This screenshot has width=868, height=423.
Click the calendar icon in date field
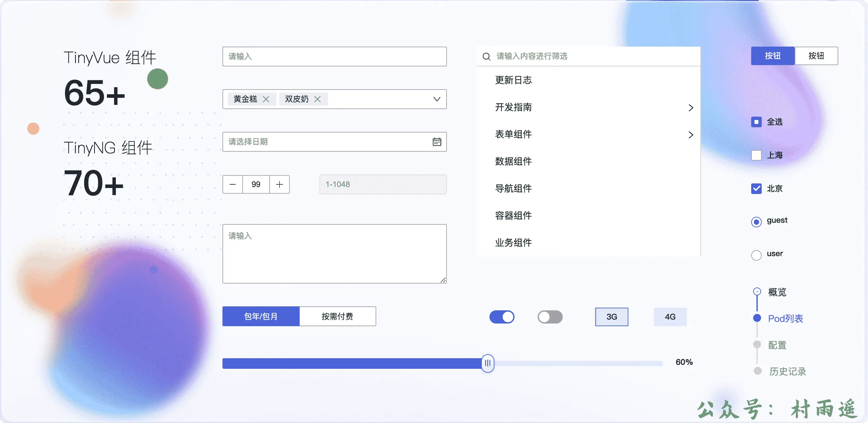tap(437, 142)
